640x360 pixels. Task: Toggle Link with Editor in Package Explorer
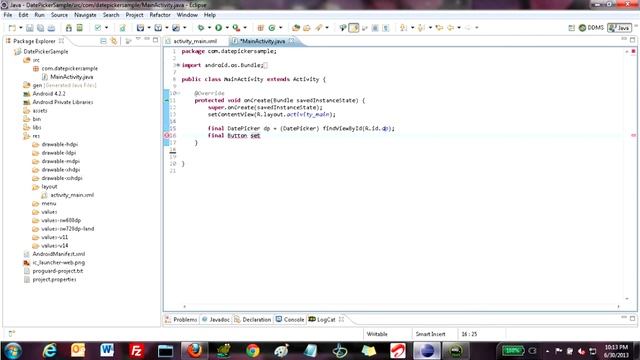coord(113,41)
